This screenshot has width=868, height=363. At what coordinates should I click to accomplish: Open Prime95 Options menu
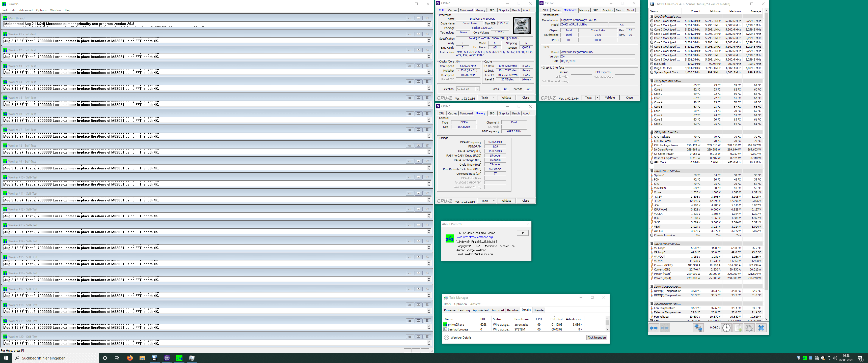point(41,10)
